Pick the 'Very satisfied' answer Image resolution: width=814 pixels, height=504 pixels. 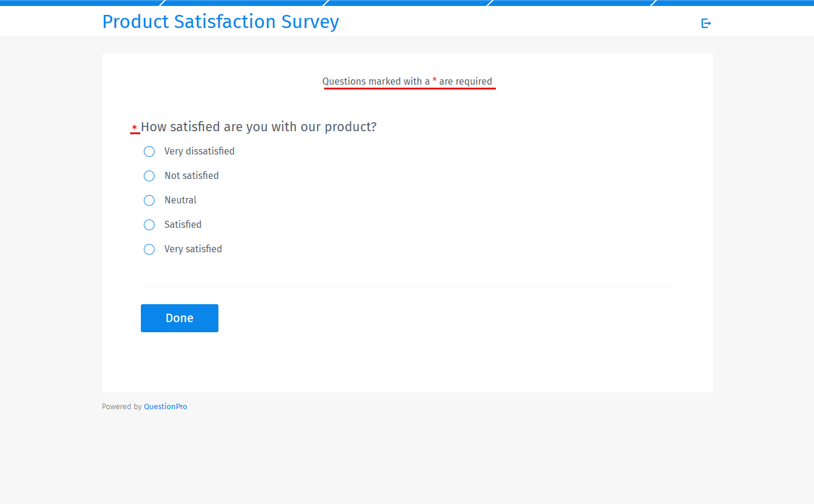[x=149, y=249]
